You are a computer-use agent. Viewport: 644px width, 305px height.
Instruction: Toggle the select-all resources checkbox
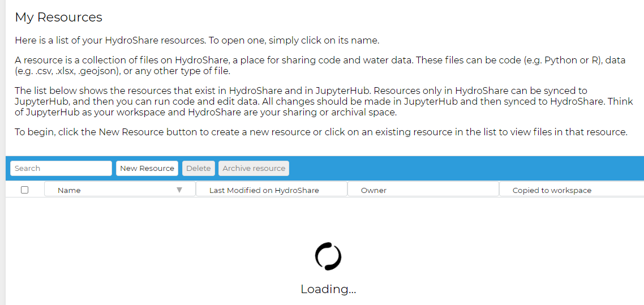25,190
